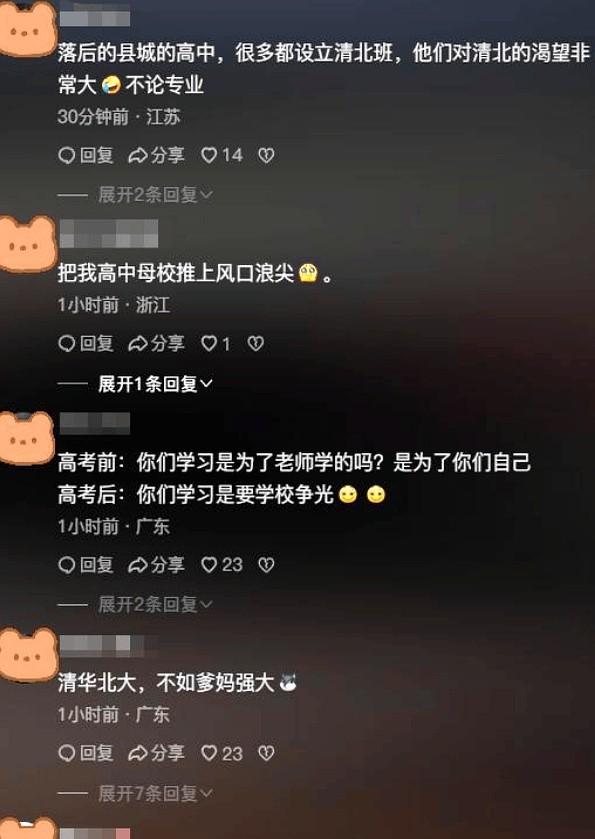
Task: Like the 清华北大 comment with 23 likes
Action: tap(222, 753)
